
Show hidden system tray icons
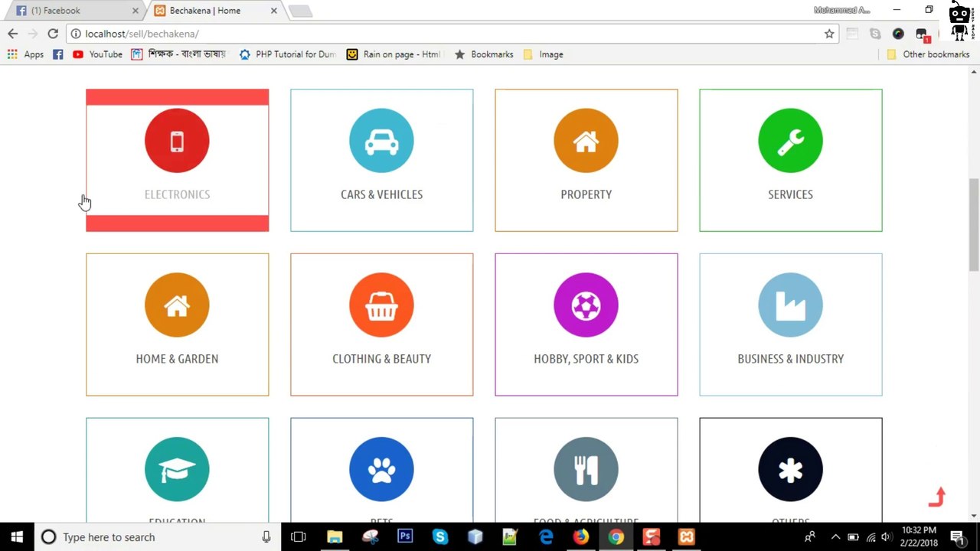point(835,537)
